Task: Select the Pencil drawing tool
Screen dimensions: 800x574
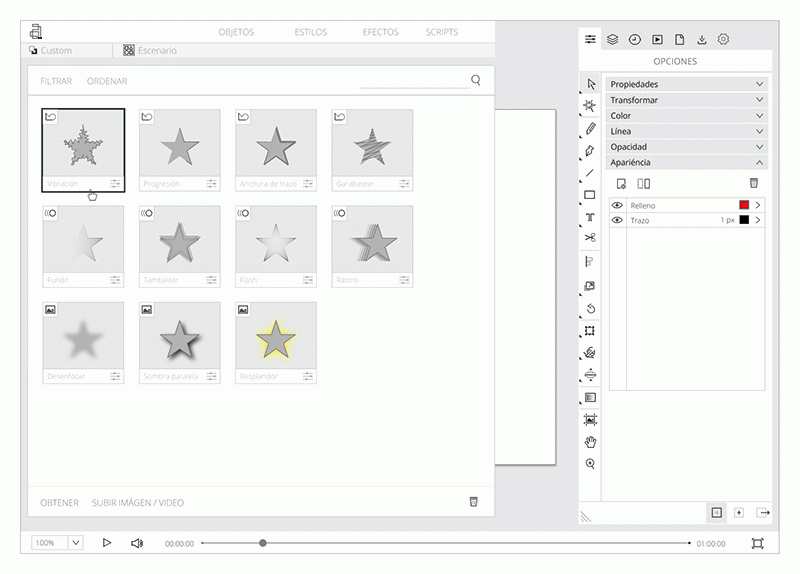Action: click(591, 129)
